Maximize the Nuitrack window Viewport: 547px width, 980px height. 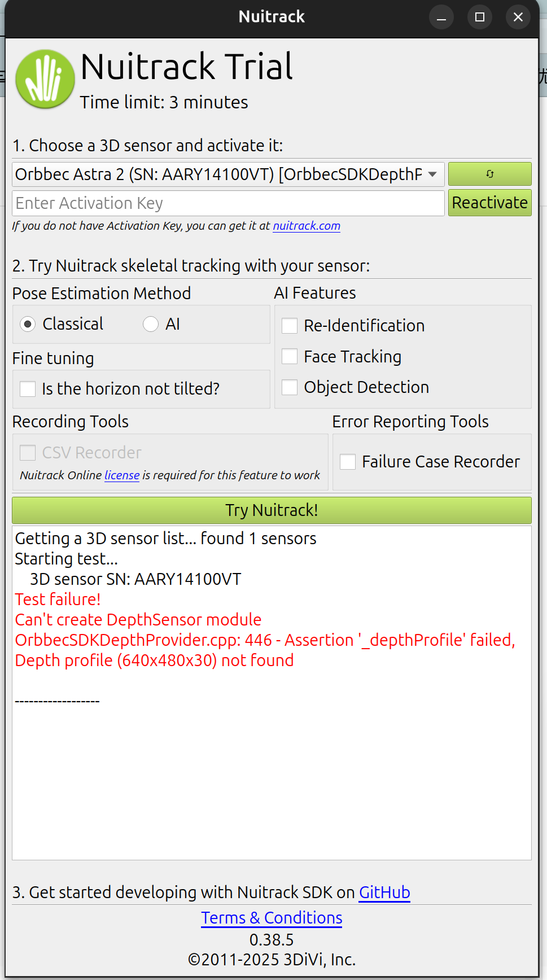[480, 17]
